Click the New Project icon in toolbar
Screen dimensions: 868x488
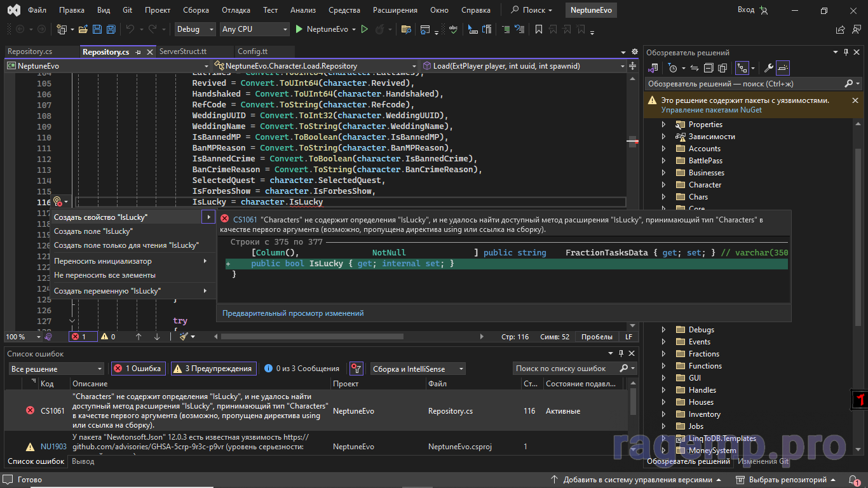(x=62, y=29)
